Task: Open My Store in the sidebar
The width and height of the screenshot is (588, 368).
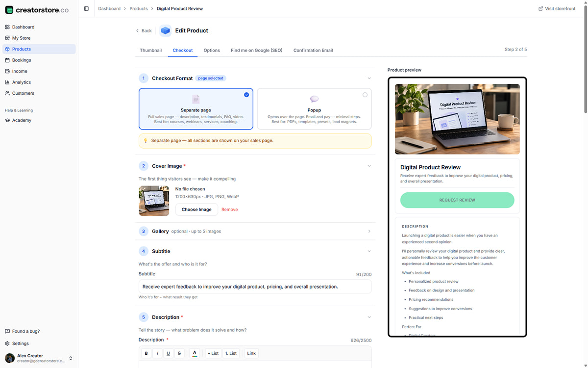Action: [39, 38]
